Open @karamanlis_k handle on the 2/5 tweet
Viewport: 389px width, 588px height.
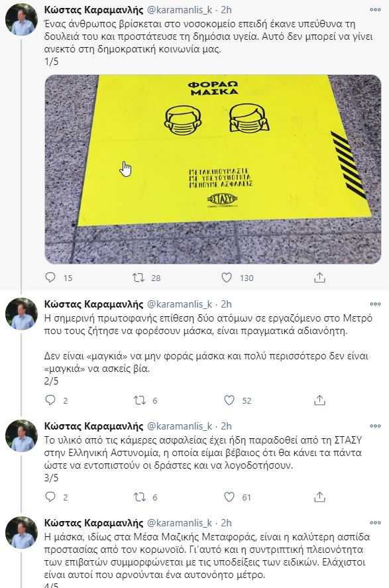(x=180, y=304)
